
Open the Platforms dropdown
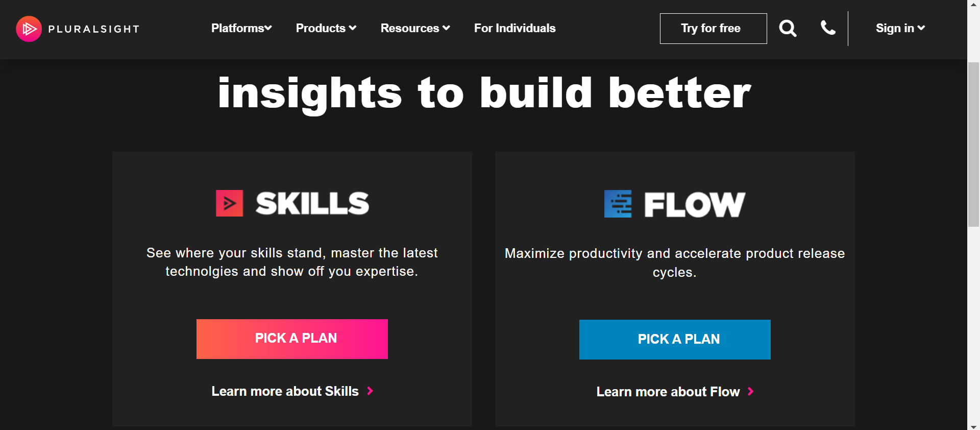(x=241, y=28)
